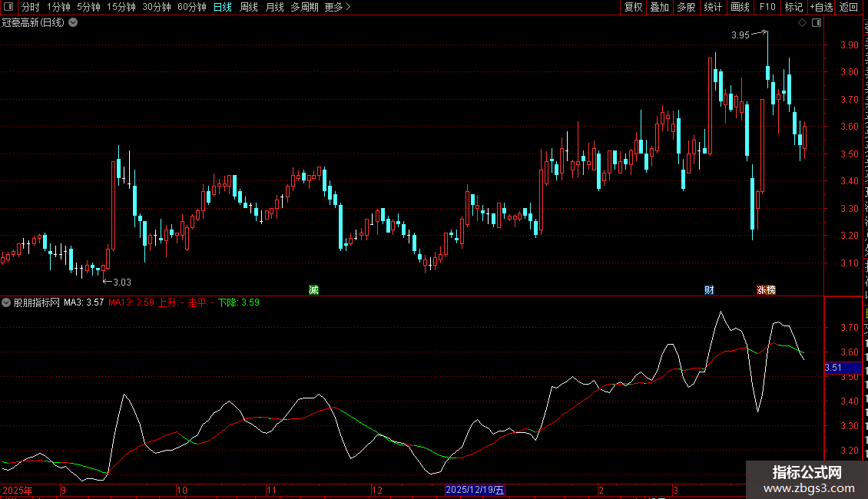The height and width of the screenshot is (499, 868).
Task: Click the 标记 mark button
Action: (x=793, y=7)
